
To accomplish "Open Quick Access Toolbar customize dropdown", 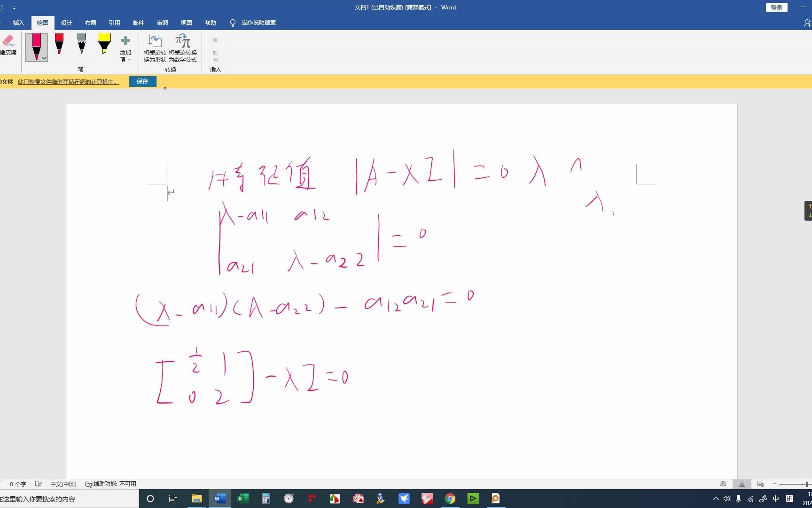I will pyautogui.click(x=14, y=8).
